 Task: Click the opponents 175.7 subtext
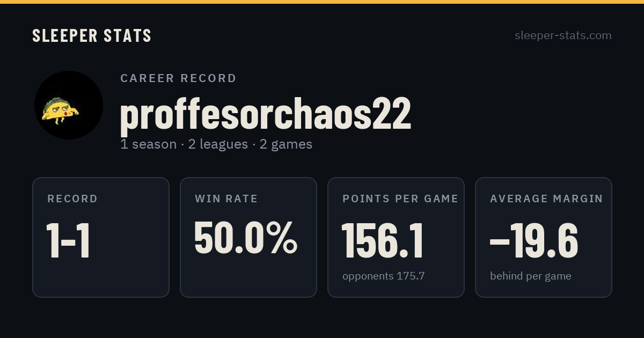383,276
